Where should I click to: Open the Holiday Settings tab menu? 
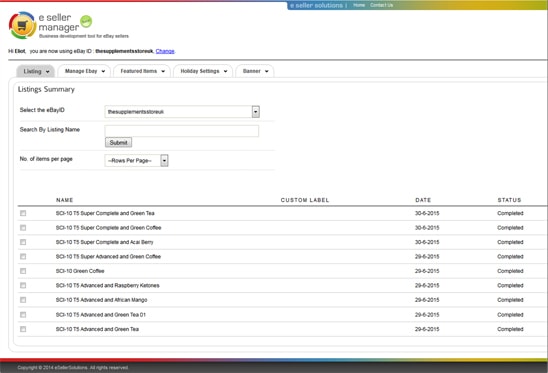[203, 71]
